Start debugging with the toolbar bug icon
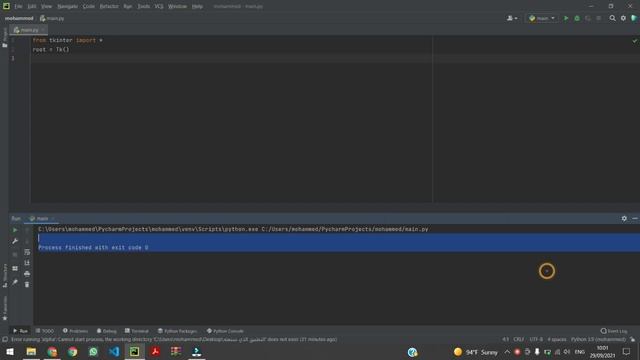Screen dimensions: 640x360 [x=577, y=18]
